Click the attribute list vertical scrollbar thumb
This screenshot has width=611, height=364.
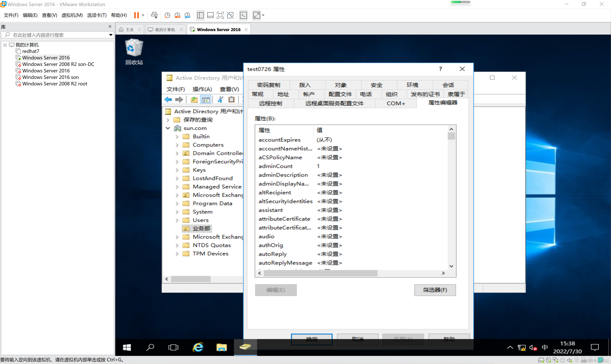click(x=451, y=136)
